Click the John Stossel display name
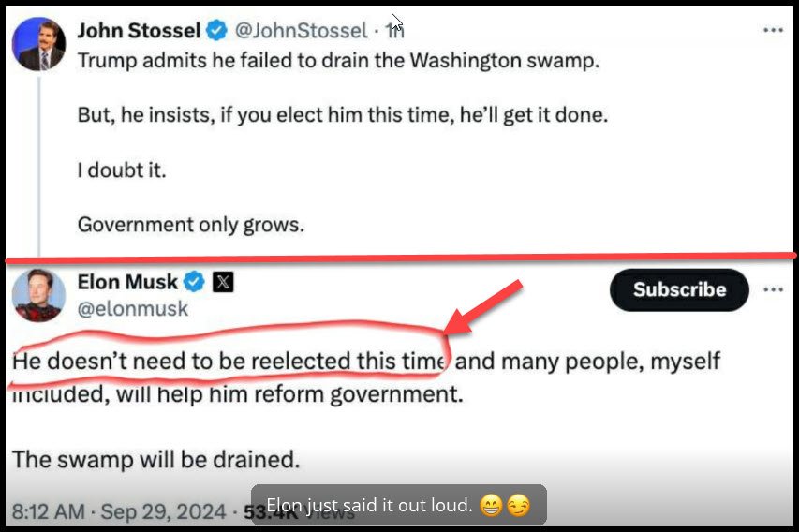The image size is (799, 532). pyautogui.click(x=139, y=30)
